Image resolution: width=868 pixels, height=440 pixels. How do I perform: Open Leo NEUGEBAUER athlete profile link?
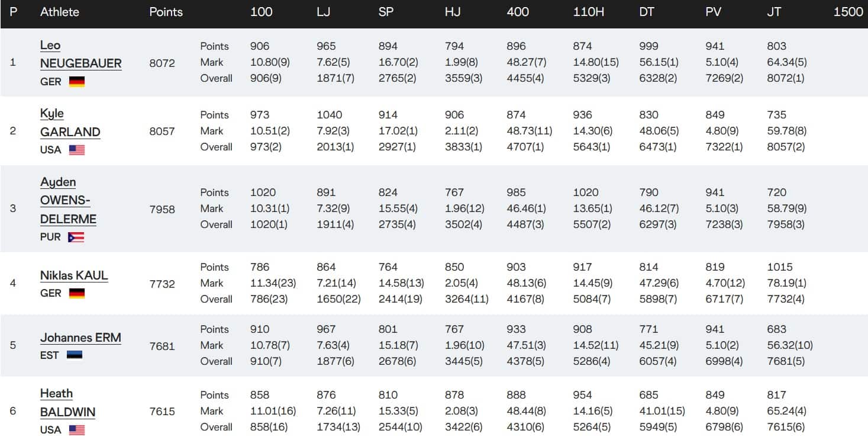pyautogui.click(x=80, y=54)
